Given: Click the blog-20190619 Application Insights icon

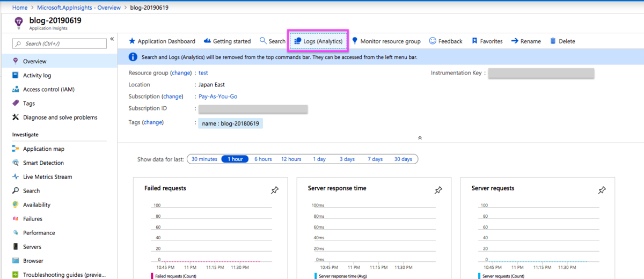Looking at the screenshot, I should coord(19,23).
